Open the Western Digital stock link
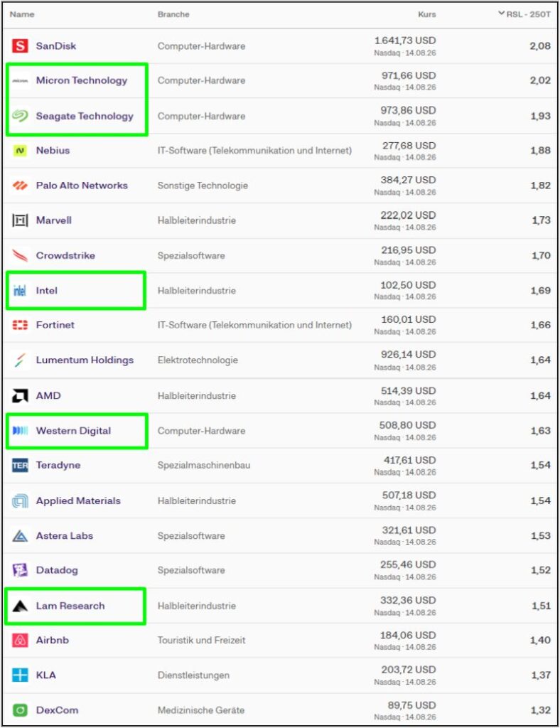 (x=73, y=430)
